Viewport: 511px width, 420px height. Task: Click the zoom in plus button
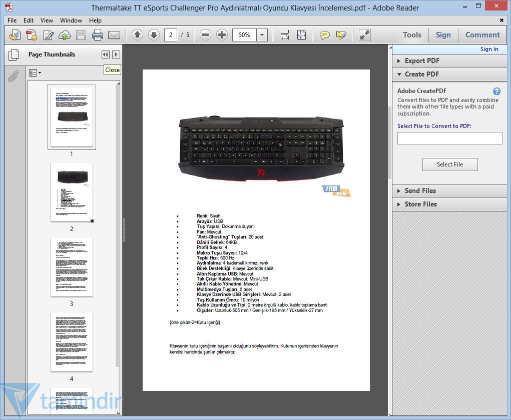(222, 35)
